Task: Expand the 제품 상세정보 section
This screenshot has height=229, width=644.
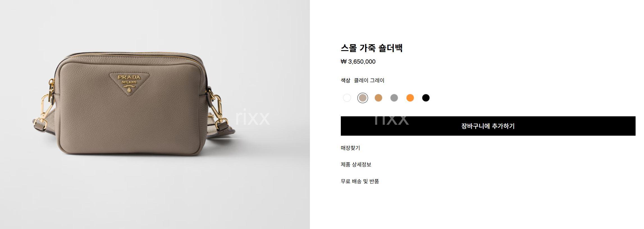Action: pos(356,165)
